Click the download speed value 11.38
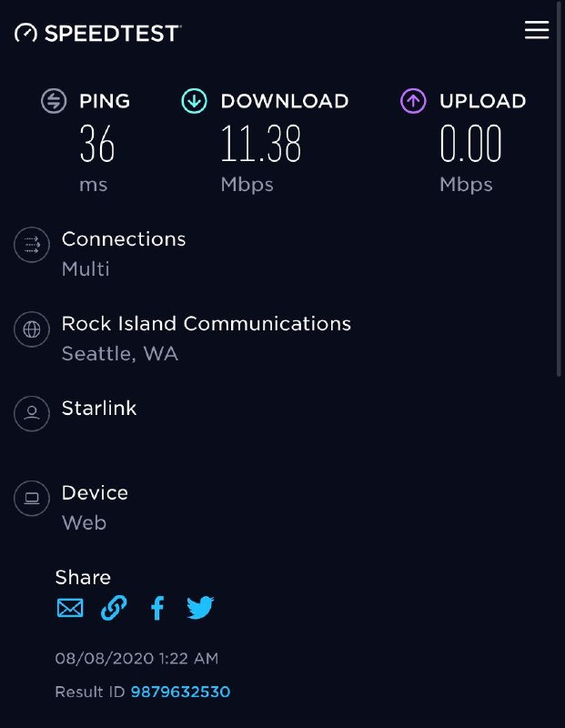The width and height of the screenshot is (565, 728). click(261, 144)
